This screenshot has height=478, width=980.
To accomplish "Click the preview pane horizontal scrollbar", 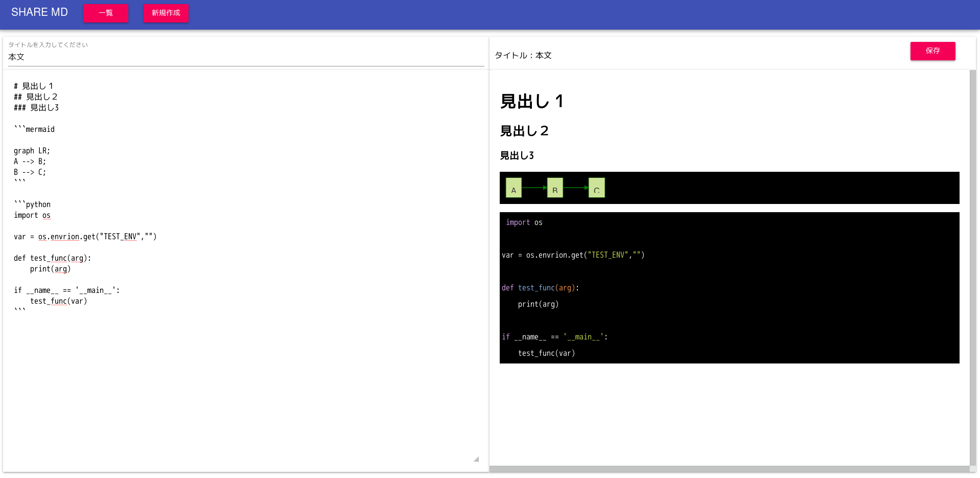I will click(729, 469).
